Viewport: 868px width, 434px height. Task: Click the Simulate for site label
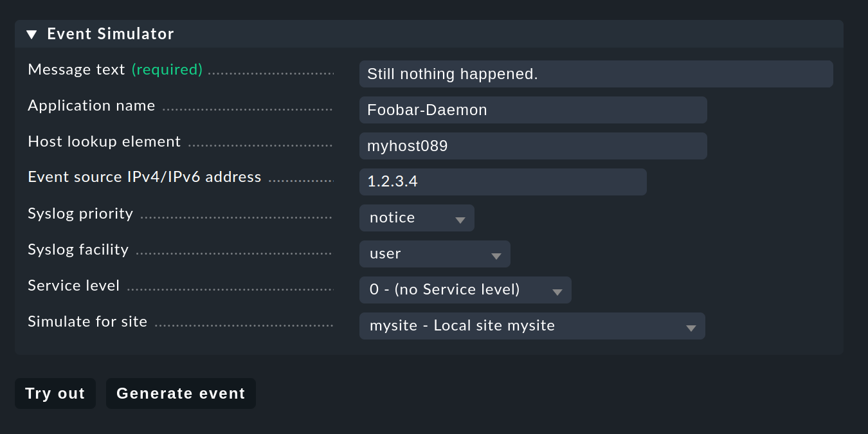click(87, 321)
